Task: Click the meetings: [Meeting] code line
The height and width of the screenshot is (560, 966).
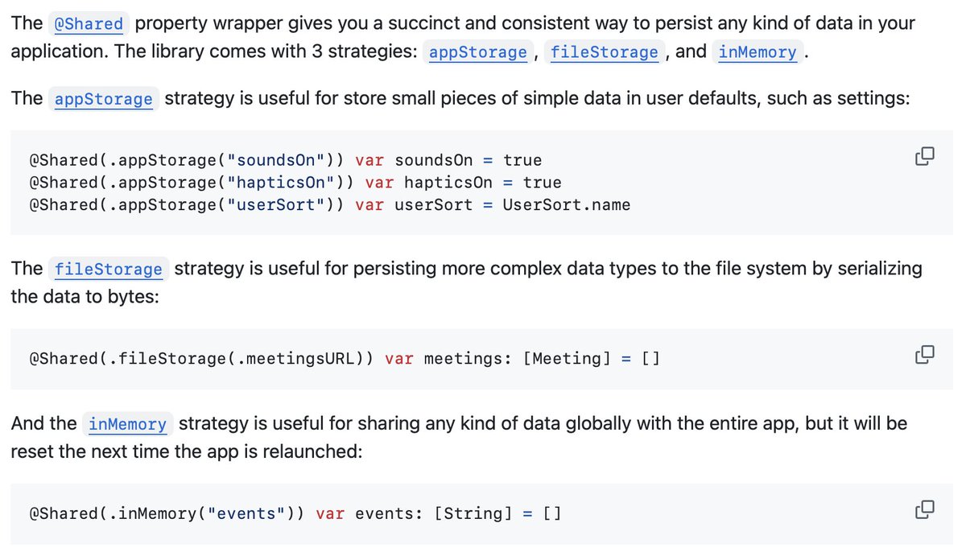Action: 345,359
